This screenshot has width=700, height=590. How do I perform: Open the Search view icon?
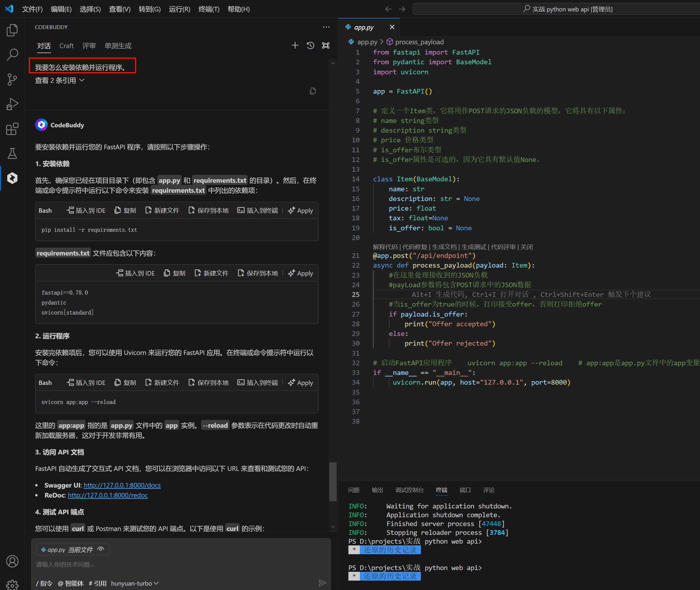click(12, 55)
